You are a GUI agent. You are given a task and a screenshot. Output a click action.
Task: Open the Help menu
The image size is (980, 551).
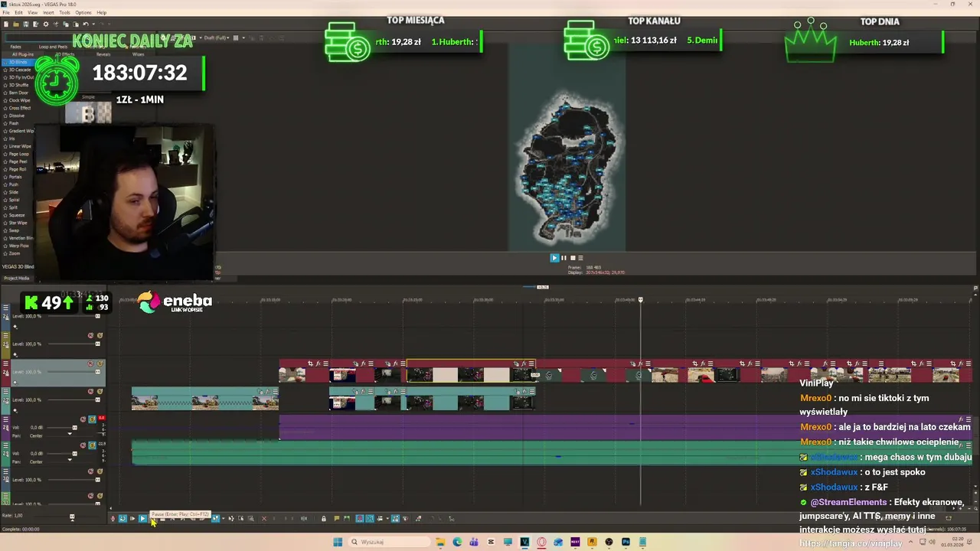(x=102, y=12)
